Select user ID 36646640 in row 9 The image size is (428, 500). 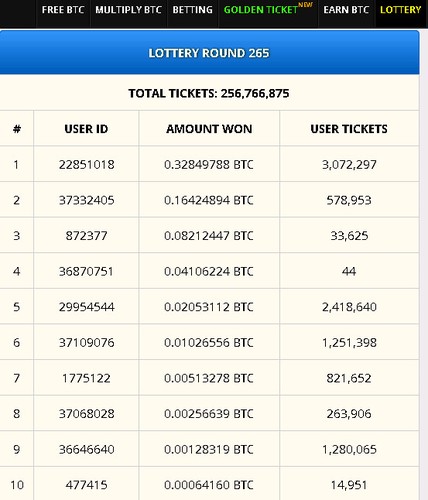click(x=87, y=450)
